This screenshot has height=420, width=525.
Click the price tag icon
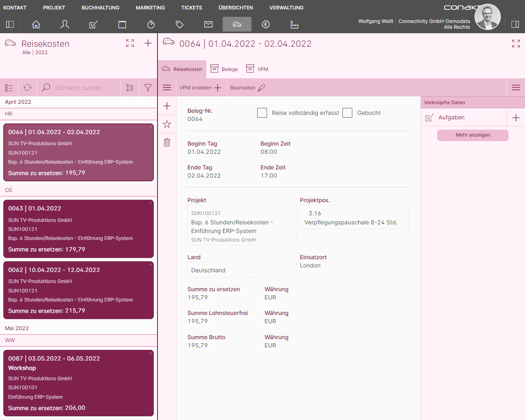[x=180, y=25]
